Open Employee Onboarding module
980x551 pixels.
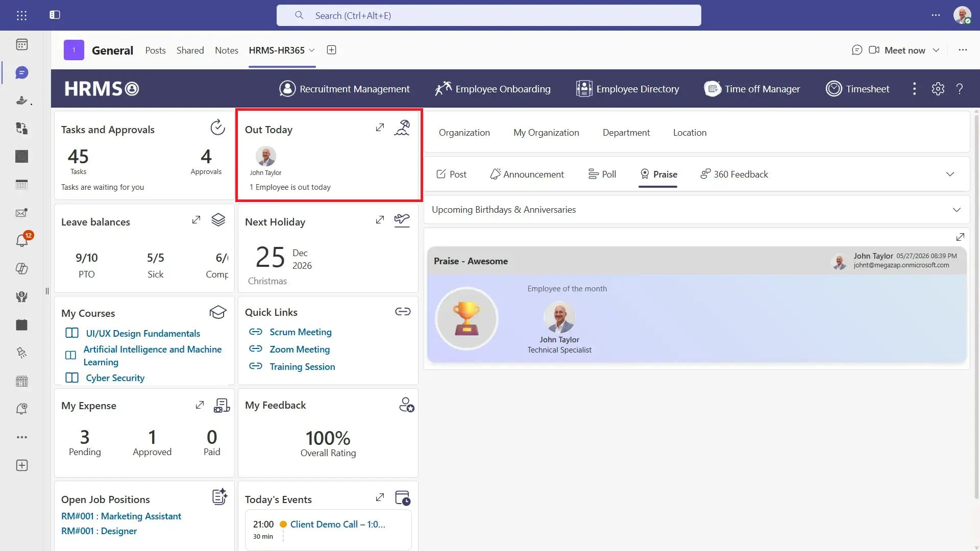tap(493, 89)
